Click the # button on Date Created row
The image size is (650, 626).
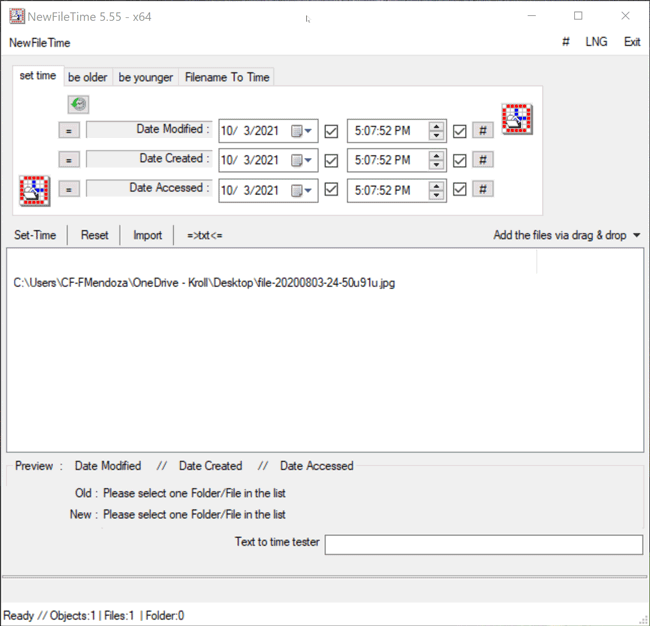tap(483, 160)
